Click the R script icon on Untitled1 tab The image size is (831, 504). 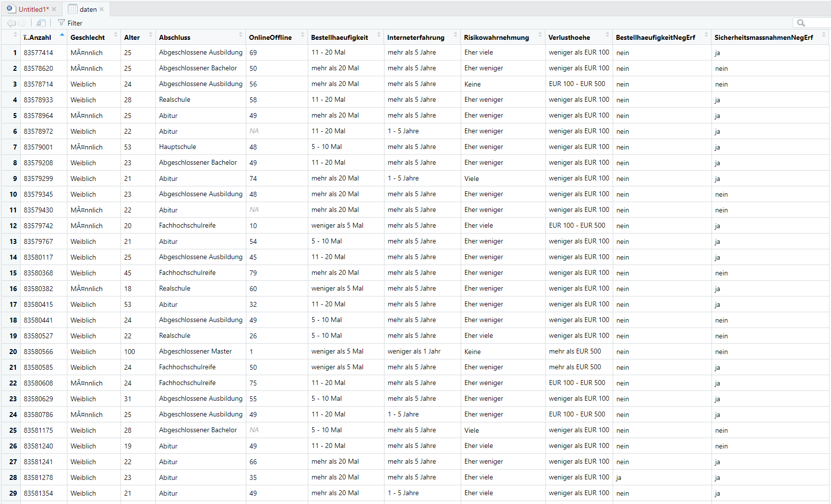[x=11, y=9]
